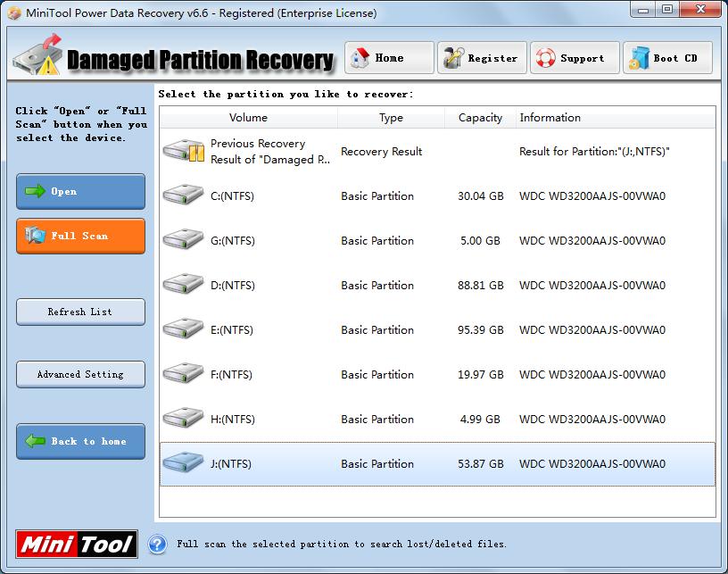Viewport: 728px width, 574px height.
Task: Select the H:(NTFS) volume
Action: pyautogui.click(x=437, y=419)
